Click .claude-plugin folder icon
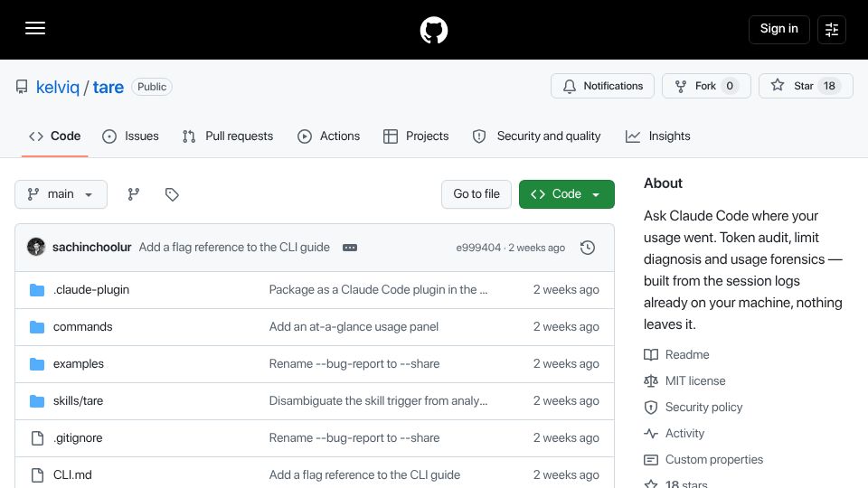The image size is (868, 488). pos(37,290)
